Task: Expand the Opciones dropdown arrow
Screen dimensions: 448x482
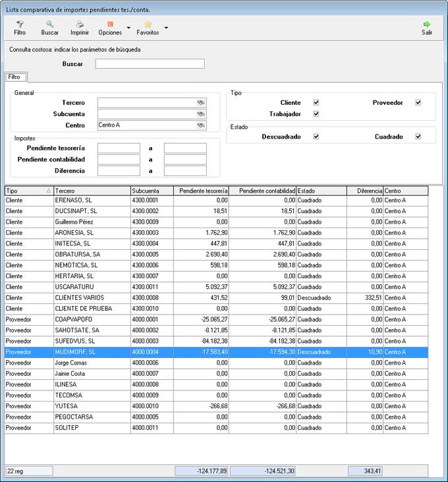Action: 128,28
